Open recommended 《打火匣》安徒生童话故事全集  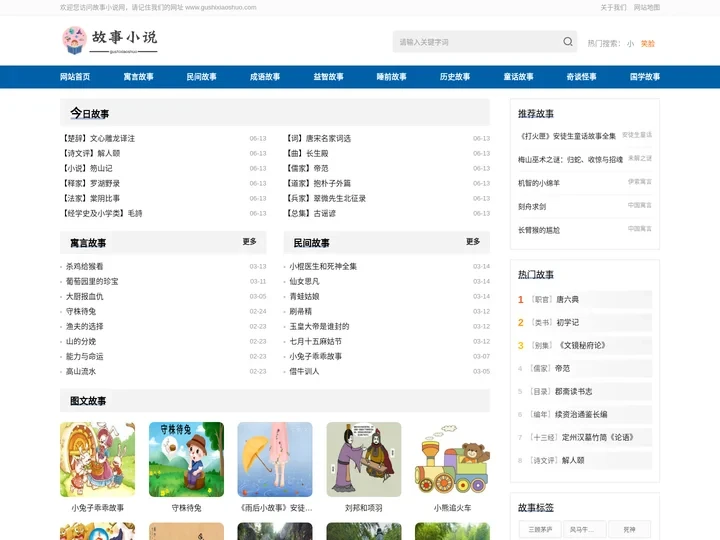(567, 136)
